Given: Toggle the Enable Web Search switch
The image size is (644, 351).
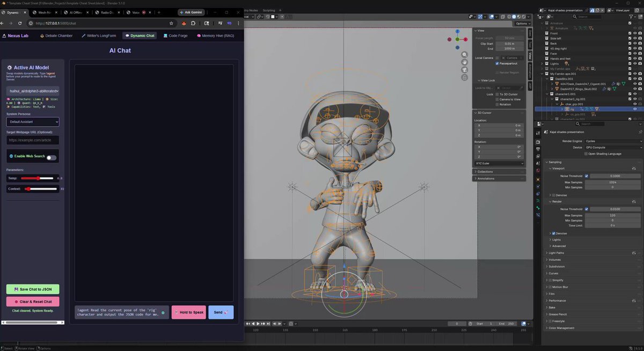Looking at the screenshot, I should click(x=51, y=157).
